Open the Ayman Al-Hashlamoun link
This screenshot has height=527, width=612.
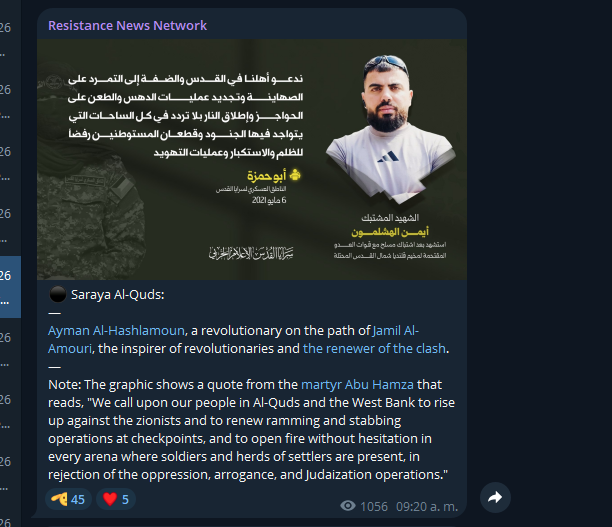point(116,331)
